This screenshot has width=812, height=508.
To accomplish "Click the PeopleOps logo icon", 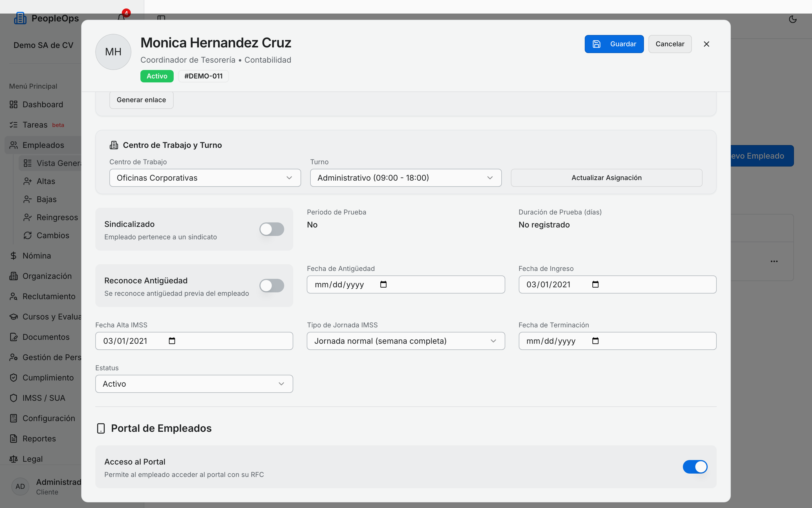I will point(20,18).
